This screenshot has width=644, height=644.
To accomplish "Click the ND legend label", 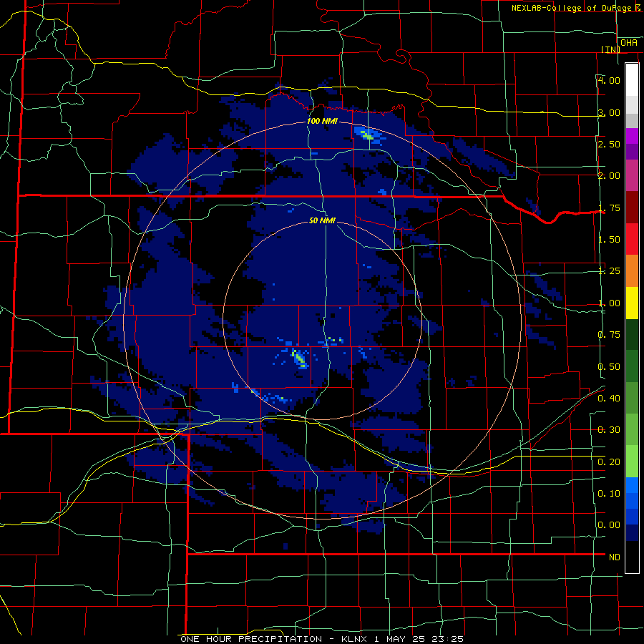I will [x=615, y=557].
